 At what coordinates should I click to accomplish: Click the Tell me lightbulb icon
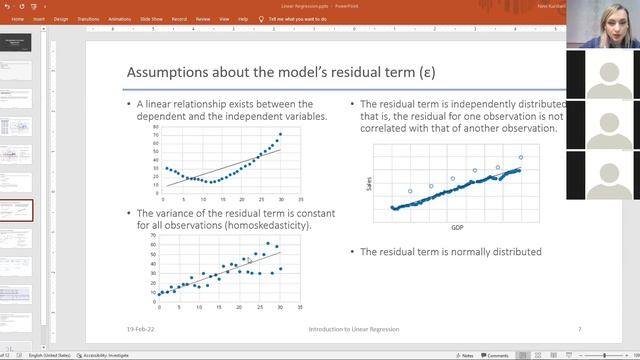261,19
